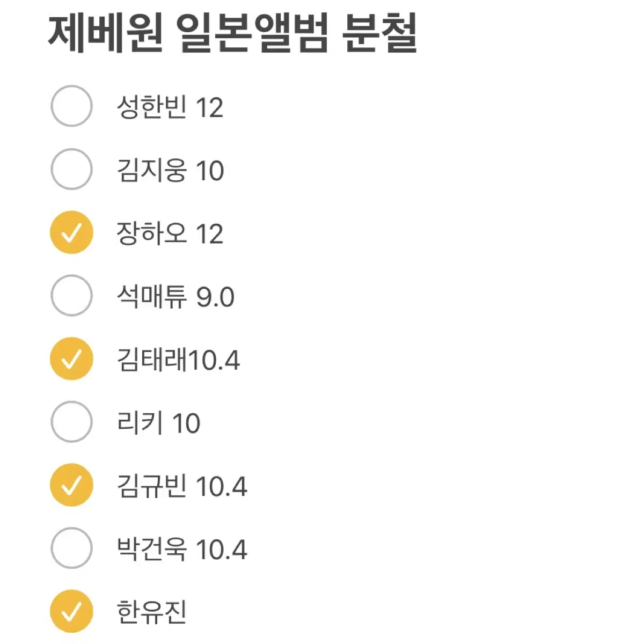This screenshot has height=644, width=644.
Task: Click the text 한유진
Action: pos(151,612)
